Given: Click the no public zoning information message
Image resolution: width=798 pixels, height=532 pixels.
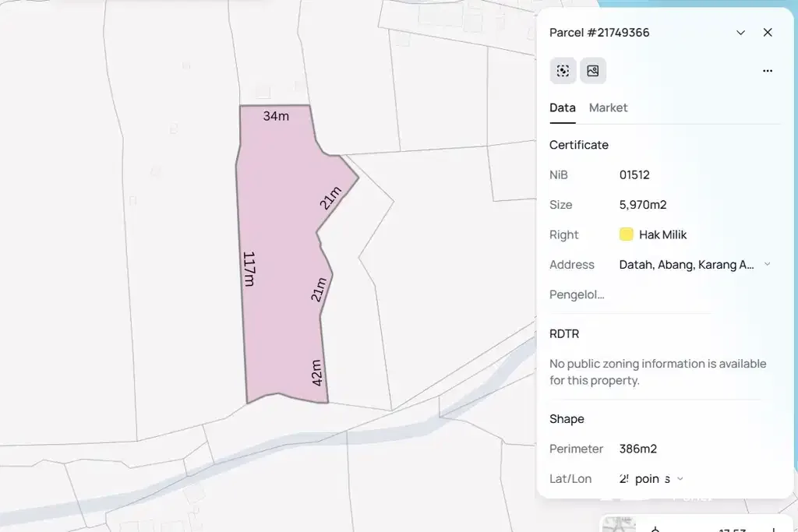Looking at the screenshot, I should tap(658, 372).
